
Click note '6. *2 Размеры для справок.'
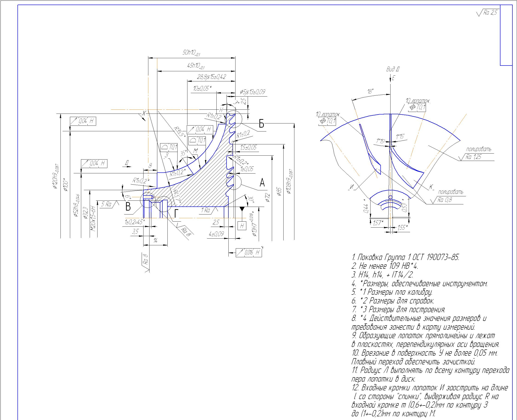click(393, 301)
